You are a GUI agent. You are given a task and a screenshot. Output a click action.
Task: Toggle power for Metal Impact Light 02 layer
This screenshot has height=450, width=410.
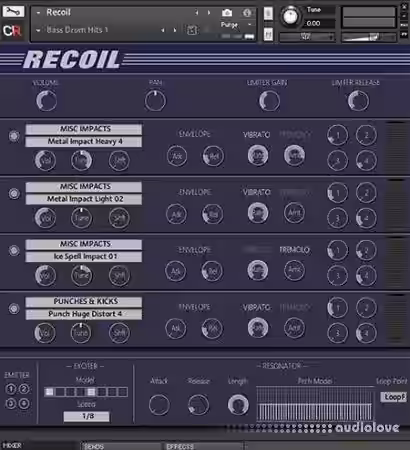14,193
